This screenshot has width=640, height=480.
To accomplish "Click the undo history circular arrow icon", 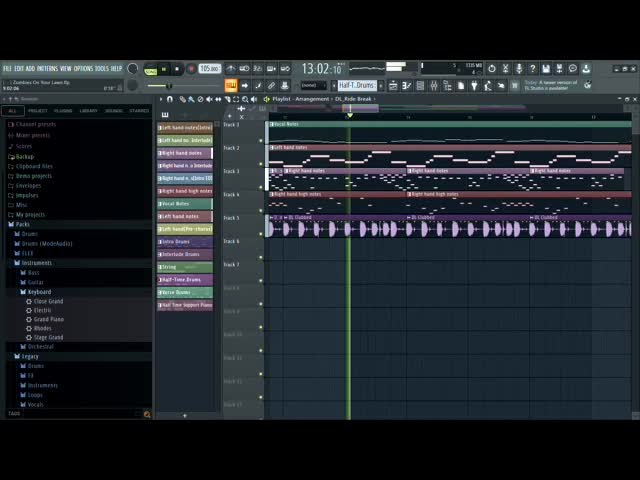I will click(x=492, y=69).
